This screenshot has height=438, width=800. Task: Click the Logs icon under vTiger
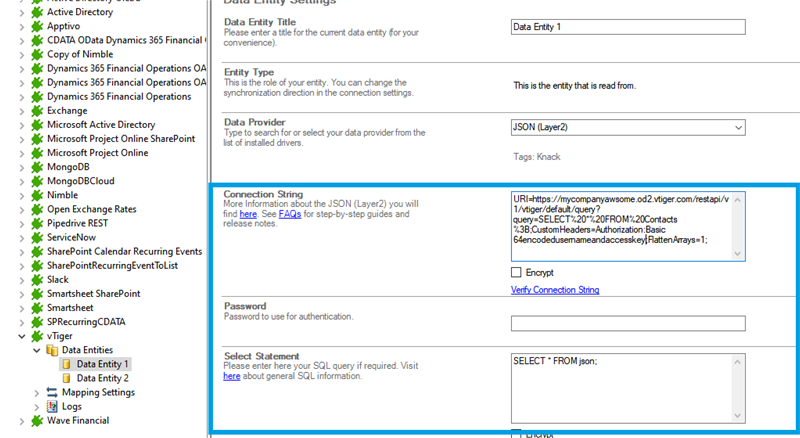coord(52,407)
